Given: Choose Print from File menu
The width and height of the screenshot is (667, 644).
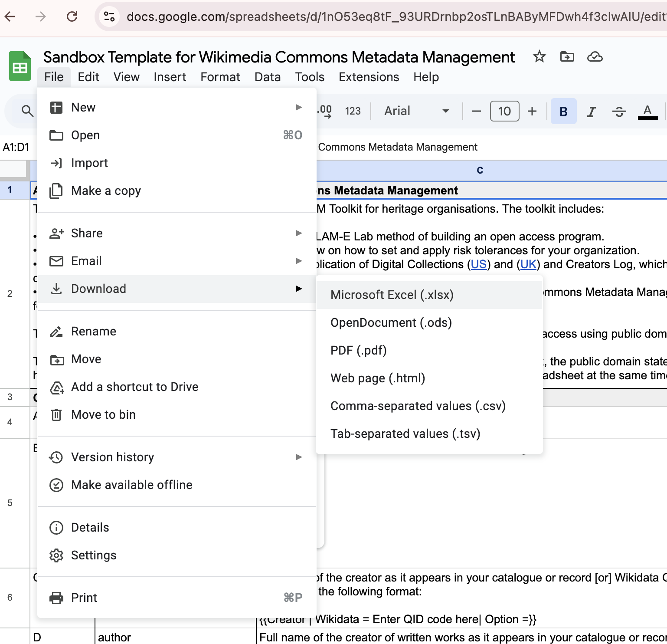Looking at the screenshot, I should point(177,598).
